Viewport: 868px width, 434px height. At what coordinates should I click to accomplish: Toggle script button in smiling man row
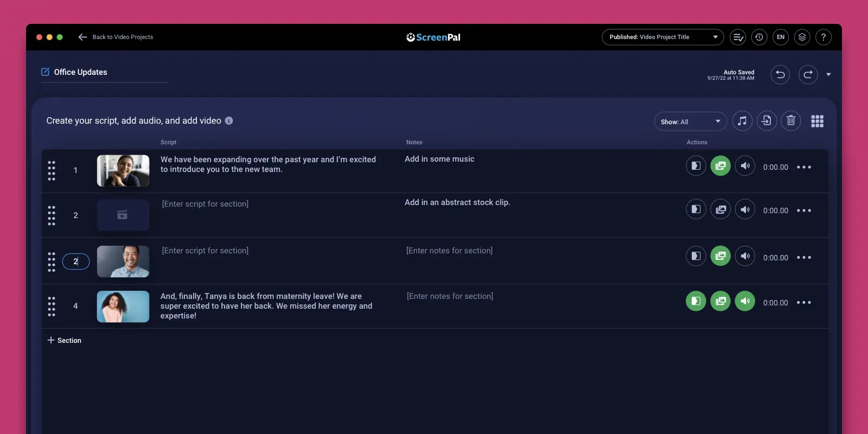tap(696, 256)
